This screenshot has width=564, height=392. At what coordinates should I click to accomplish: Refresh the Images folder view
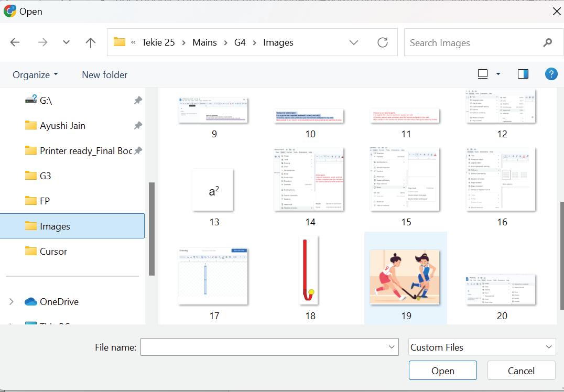point(382,42)
